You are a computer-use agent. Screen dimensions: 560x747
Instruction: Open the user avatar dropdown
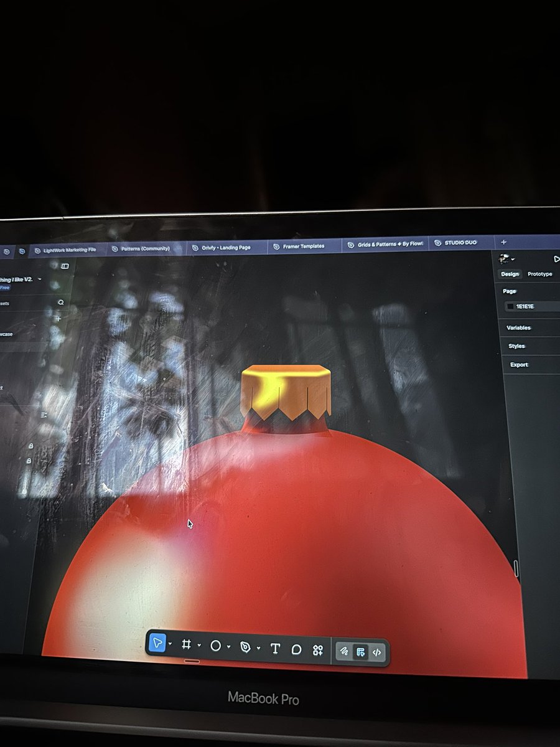coord(506,258)
